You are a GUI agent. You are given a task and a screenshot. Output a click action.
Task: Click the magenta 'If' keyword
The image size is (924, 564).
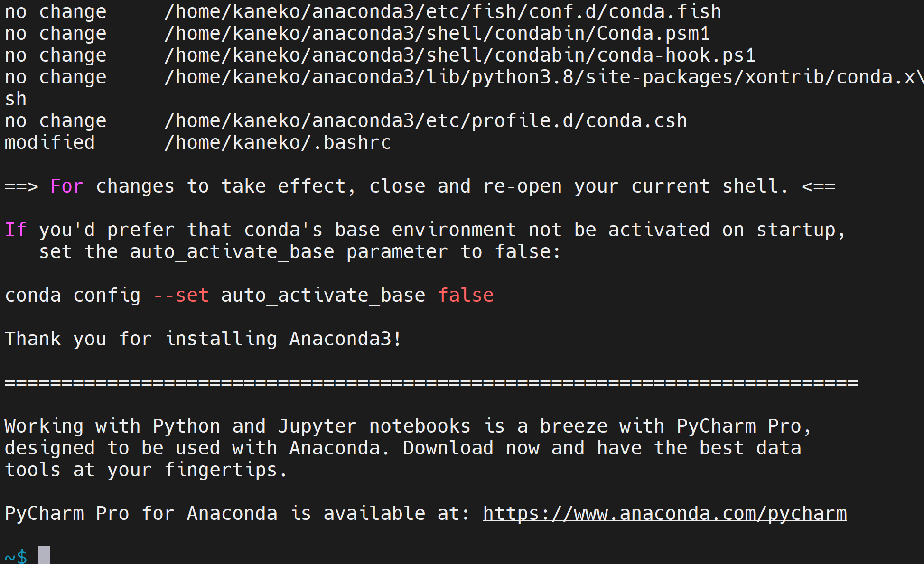pyautogui.click(x=16, y=230)
